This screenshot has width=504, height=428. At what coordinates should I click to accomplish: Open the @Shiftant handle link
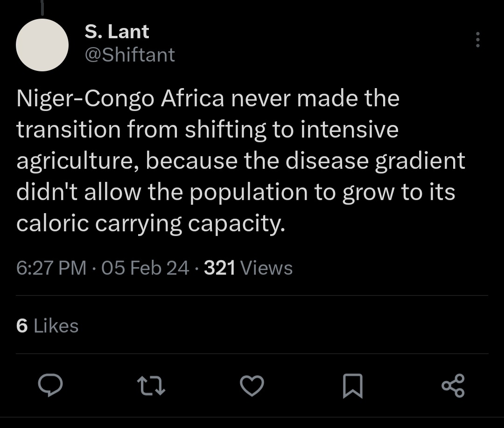click(130, 55)
